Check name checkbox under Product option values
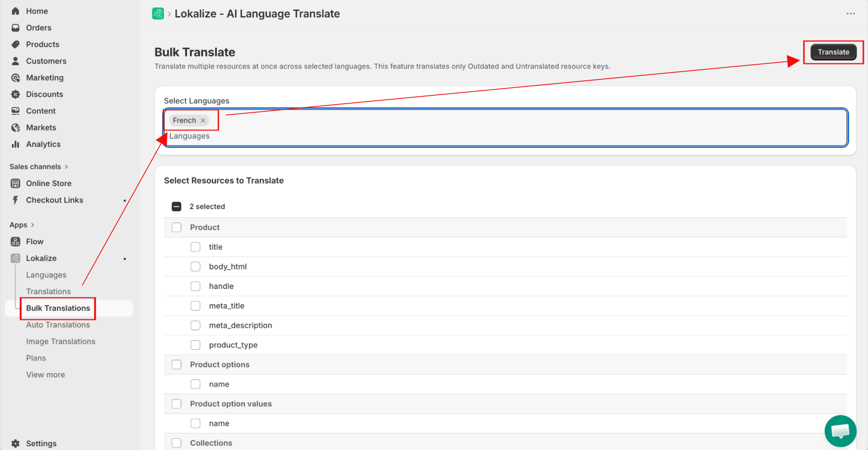The height and width of the screenshot is (450, 868). [195, 423]
